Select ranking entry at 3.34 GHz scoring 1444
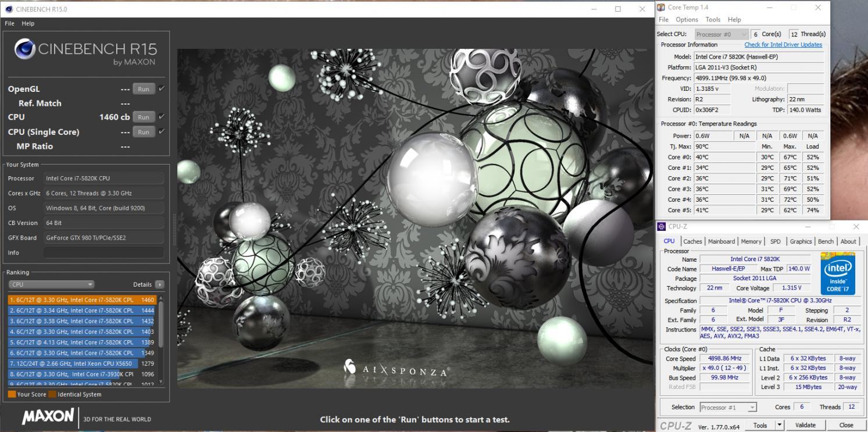 82,310
